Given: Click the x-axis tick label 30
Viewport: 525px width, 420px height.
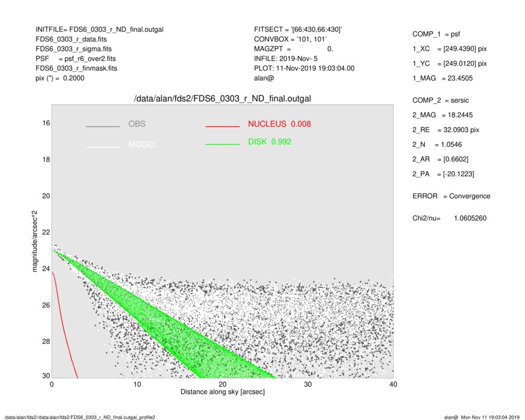Looking at the screenshot, I should (308, 384).
